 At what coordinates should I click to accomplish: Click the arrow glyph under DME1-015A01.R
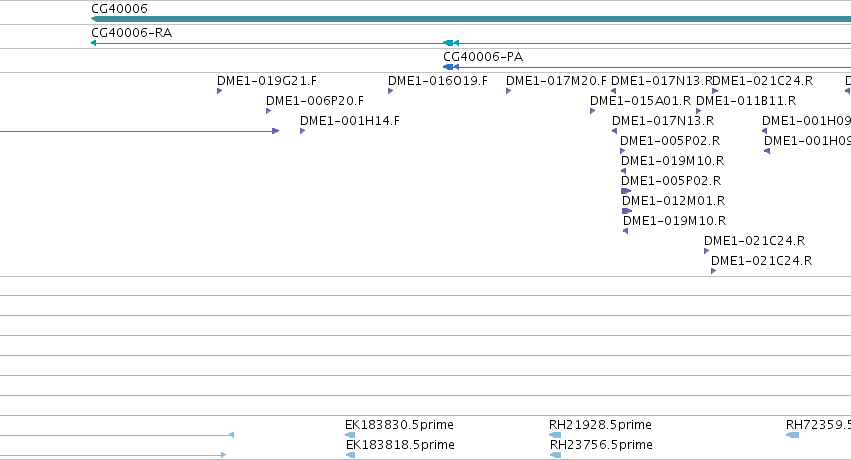592,111
